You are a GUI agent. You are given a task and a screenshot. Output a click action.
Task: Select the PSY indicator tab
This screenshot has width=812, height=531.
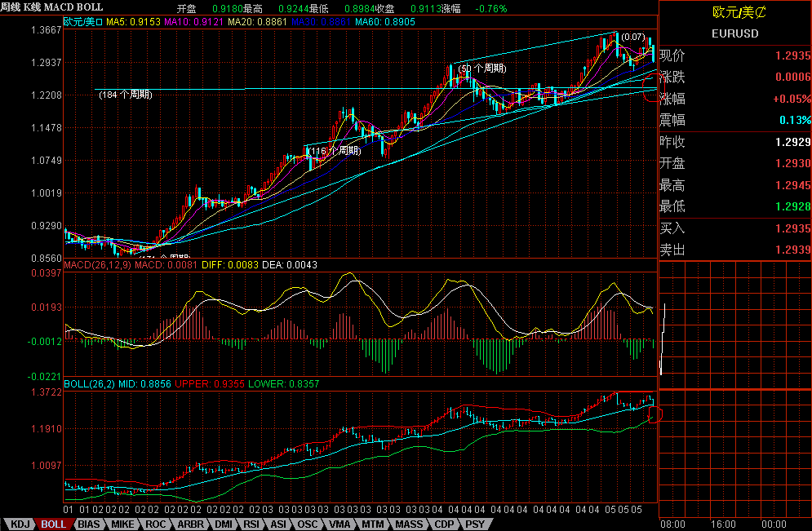point(474,524)
